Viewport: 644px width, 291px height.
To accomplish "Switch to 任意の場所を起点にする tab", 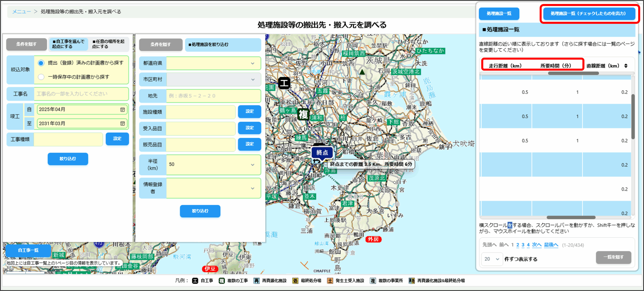I will coord(108,44).
